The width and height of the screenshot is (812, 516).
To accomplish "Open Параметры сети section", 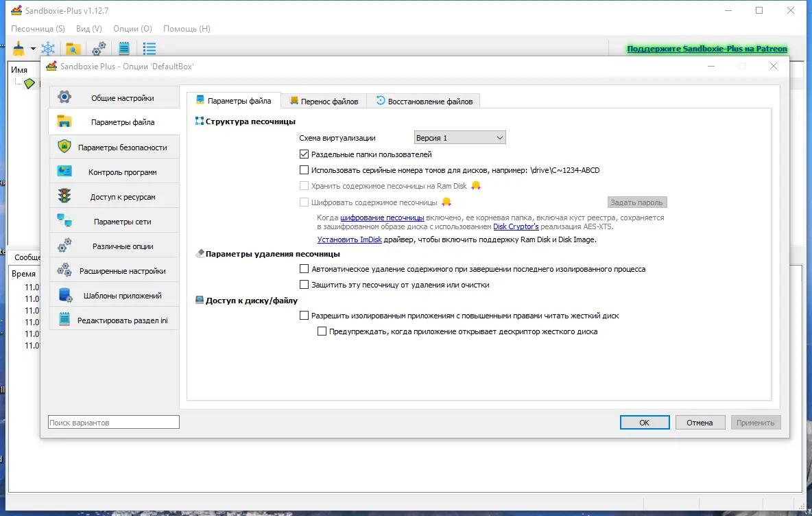I will (x=115, y=221).
